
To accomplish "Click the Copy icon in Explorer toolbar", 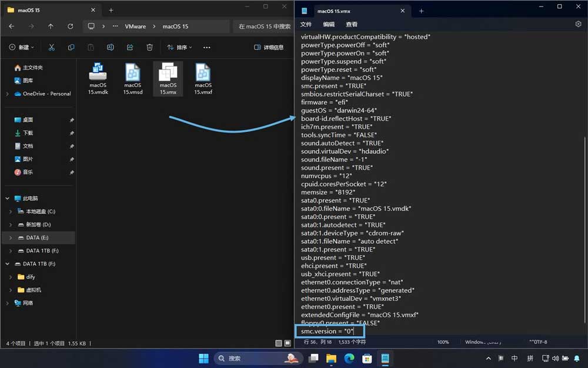I will (71, 47).
